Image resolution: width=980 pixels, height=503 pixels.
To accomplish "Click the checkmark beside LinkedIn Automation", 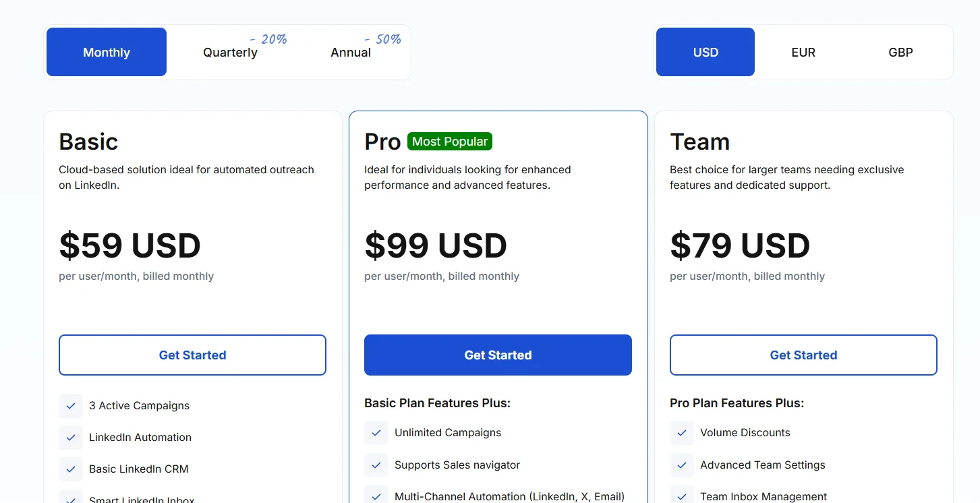I will pyautogui.click(x=71, y=438).
